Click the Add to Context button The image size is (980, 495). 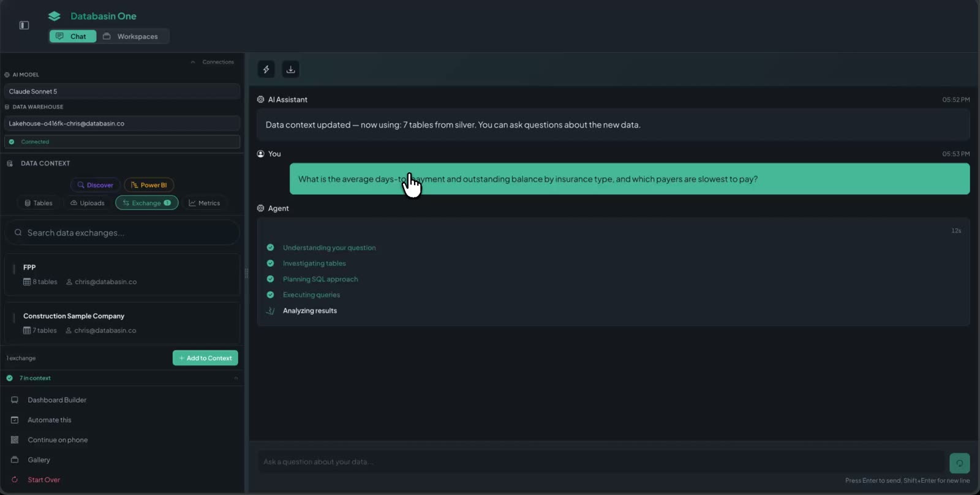coord(205,358)
